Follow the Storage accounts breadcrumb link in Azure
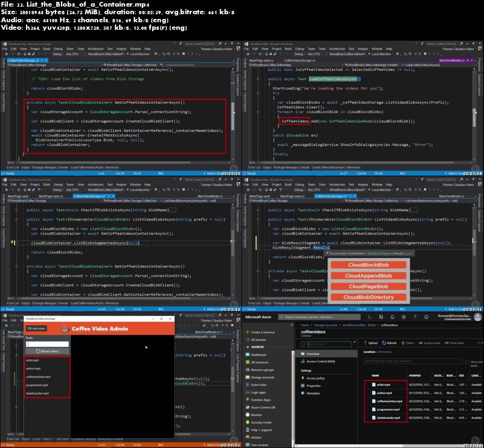The height and width of the screenshot is (448, 484). coord(326,325)
